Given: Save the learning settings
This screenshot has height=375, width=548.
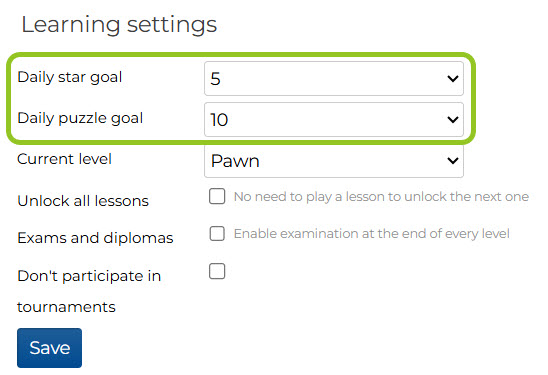Looking at the screenshot, I should tap(49, 348).
